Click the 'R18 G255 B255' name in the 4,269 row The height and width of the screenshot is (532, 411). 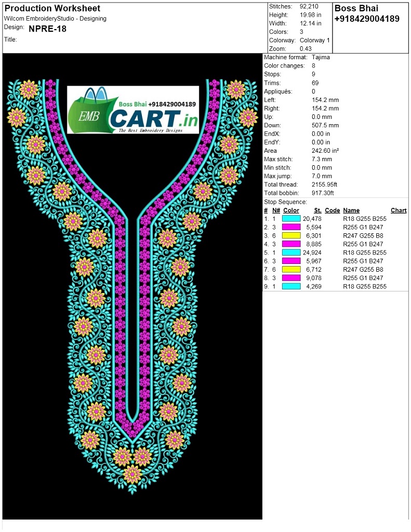[x=365, y=287]
